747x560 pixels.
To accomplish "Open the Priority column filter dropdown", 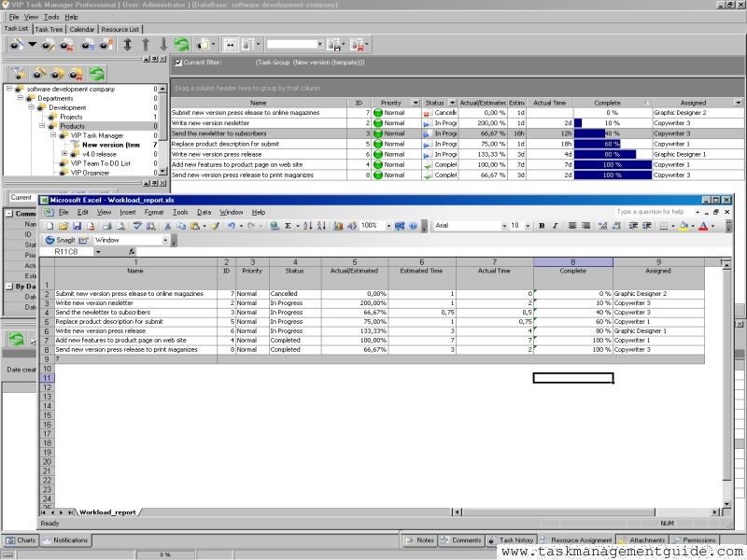I will tap(416, 103).
